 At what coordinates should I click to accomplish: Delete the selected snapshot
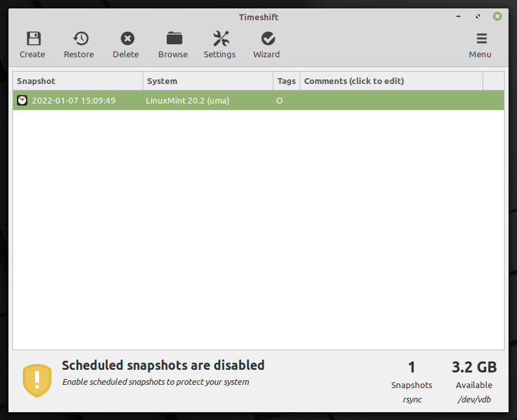tap(126, 45)
